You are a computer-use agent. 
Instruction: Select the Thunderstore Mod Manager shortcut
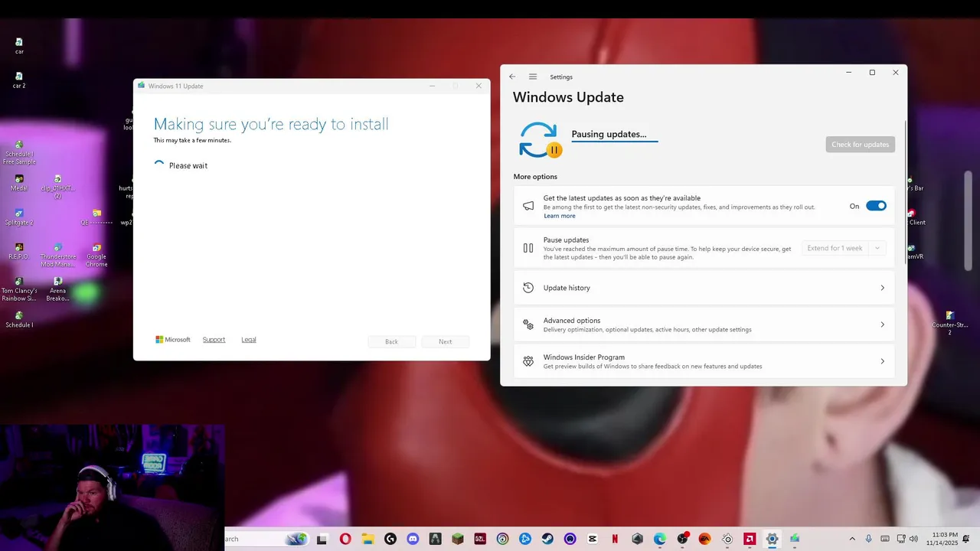57,256
